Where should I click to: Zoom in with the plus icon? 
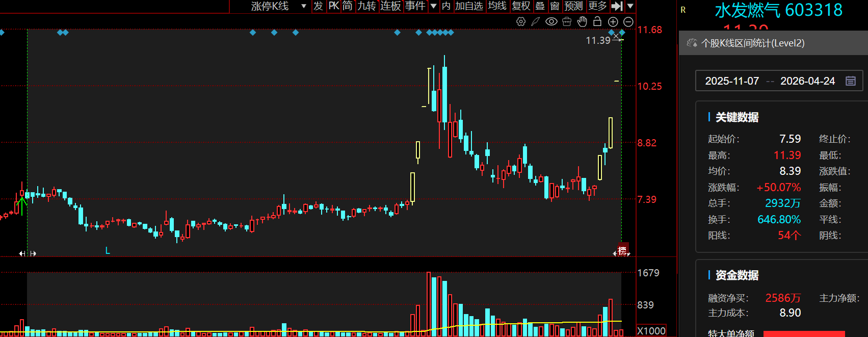tap(613, 21)
